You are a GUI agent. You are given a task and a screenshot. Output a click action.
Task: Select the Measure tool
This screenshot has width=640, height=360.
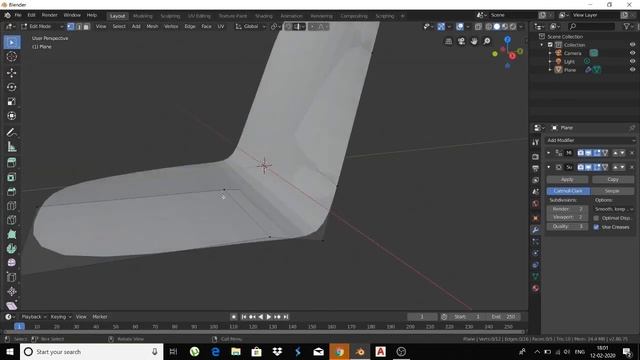coord(11,147)
